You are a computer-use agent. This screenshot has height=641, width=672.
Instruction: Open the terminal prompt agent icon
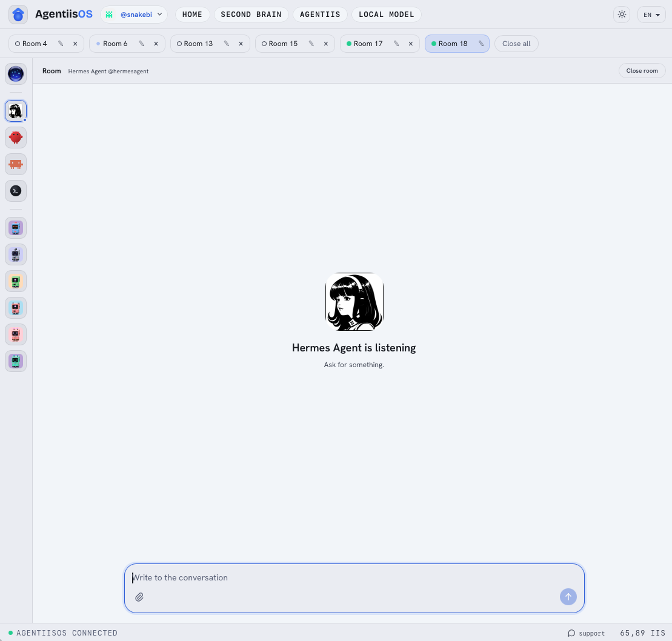point(16,191)
